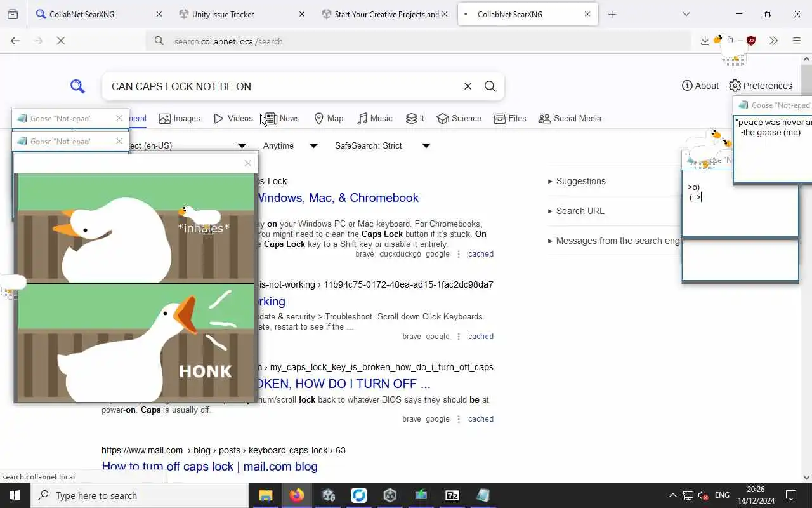Open the Firefox View button
812x508 pixels.
click(x=13, y=14)
